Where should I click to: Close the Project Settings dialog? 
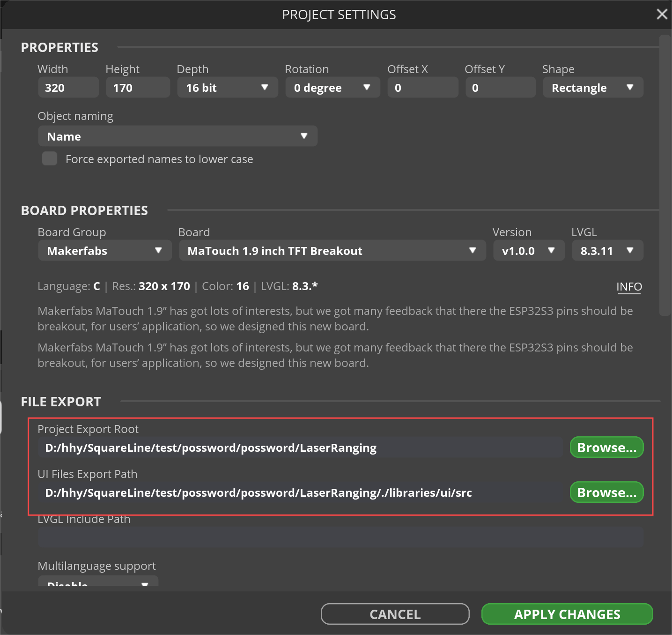tap(662, 14)
